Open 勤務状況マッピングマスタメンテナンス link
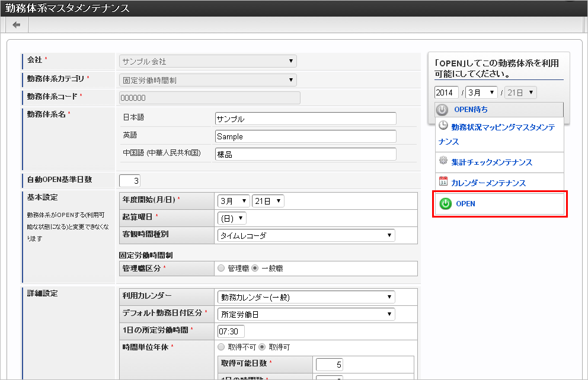The height and width of the screenshot is (380, 588). click(497, 135)
